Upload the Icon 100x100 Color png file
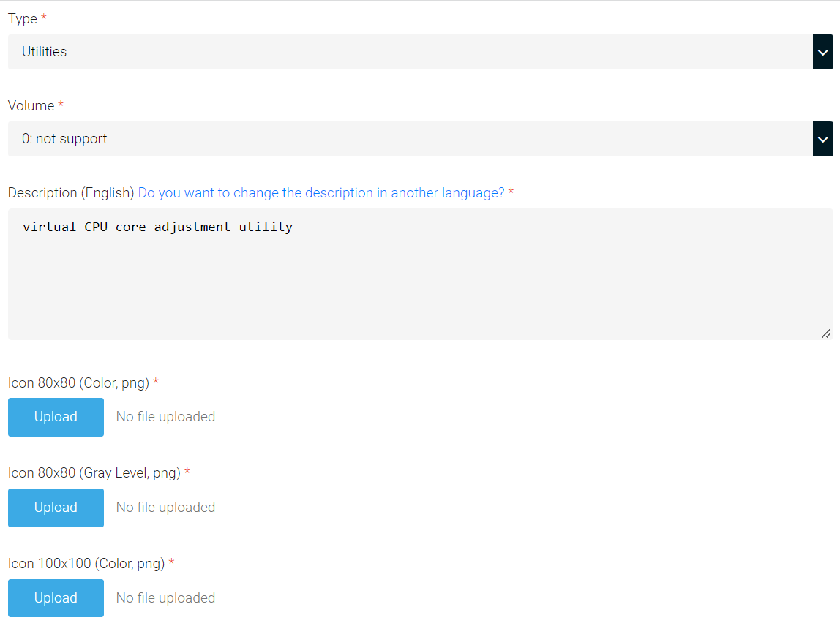 point(56,597)
